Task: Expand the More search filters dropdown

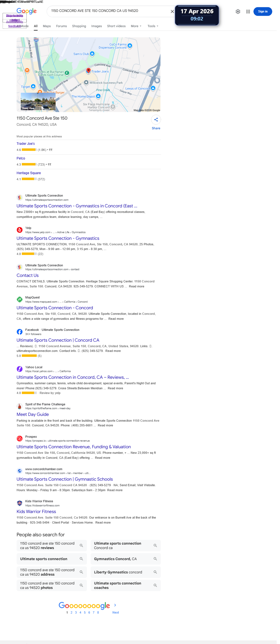Action: 136,26
